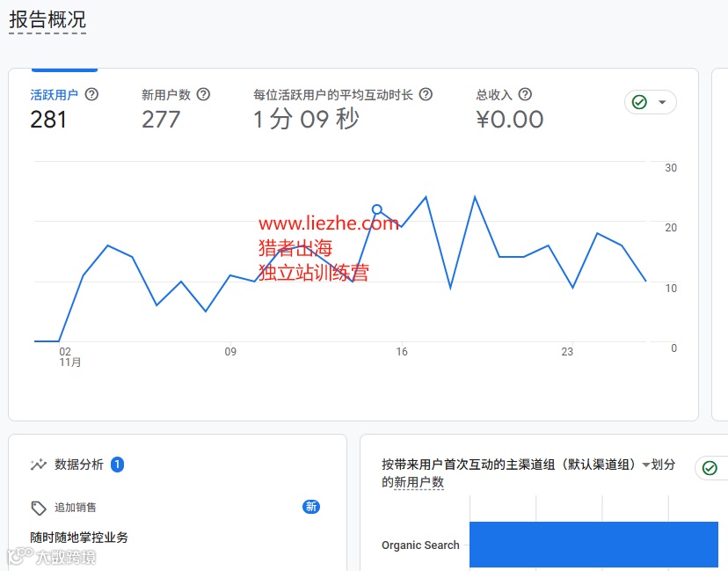Click the 09 date axis label

coord(230,352)
